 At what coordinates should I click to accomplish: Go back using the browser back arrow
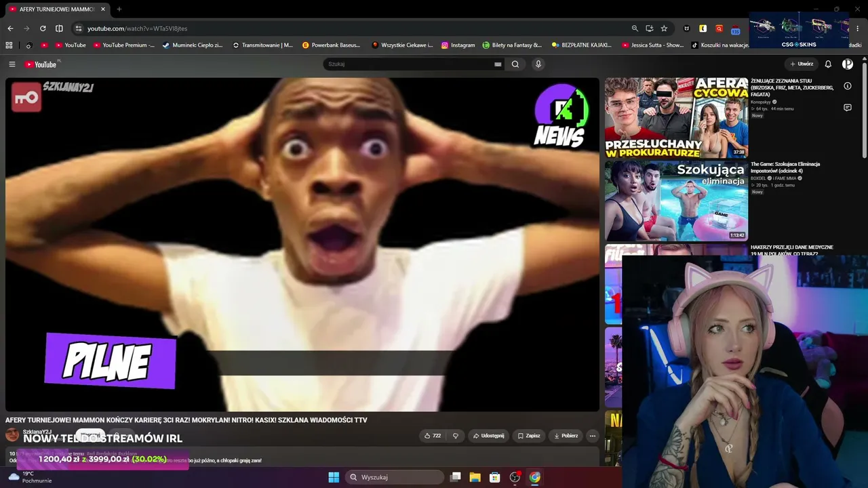10,28
